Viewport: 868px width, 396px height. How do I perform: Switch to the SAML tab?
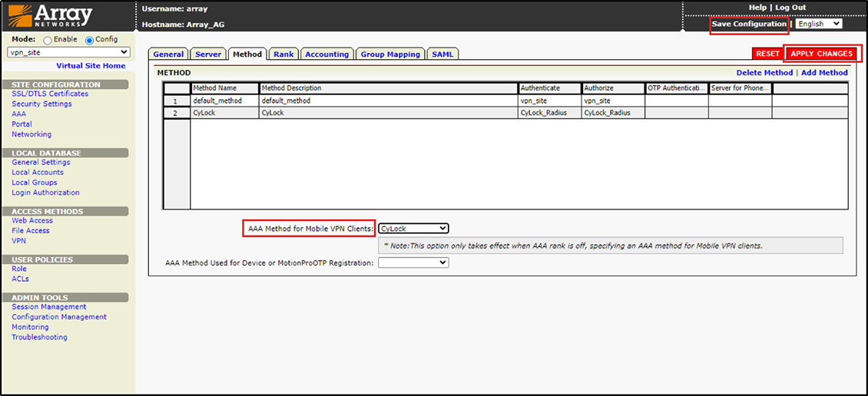point(442,54)
